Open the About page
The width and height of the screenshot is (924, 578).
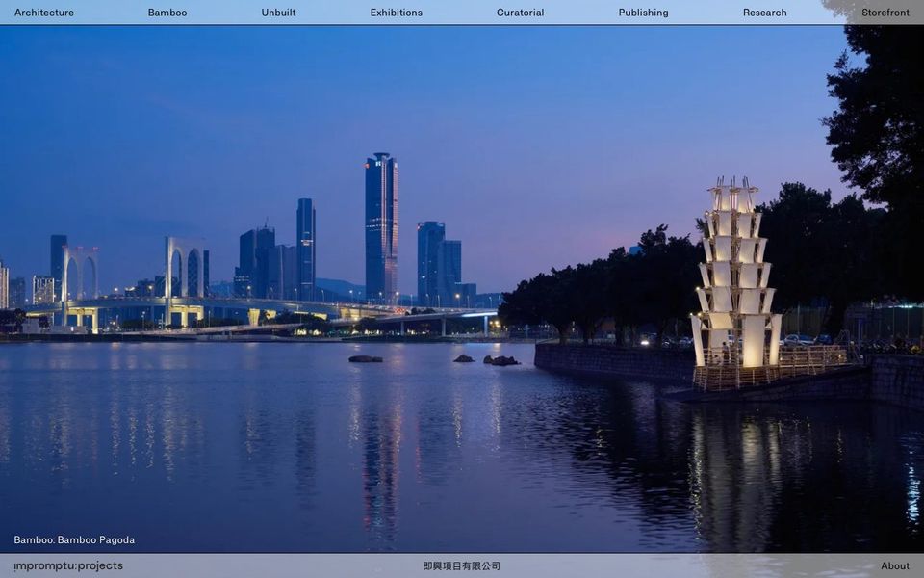click(895, 566)
